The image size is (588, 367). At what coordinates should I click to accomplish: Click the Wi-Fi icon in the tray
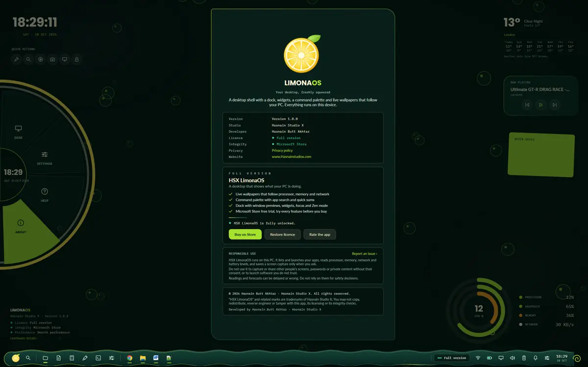point(478,358)
